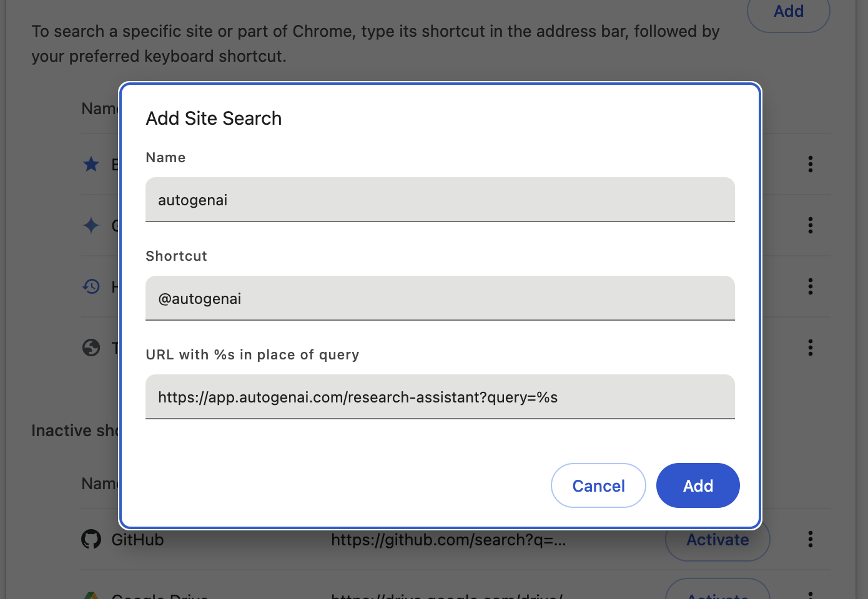
Task: Click the globe tabs icon
Action: [x=91, y=348]
